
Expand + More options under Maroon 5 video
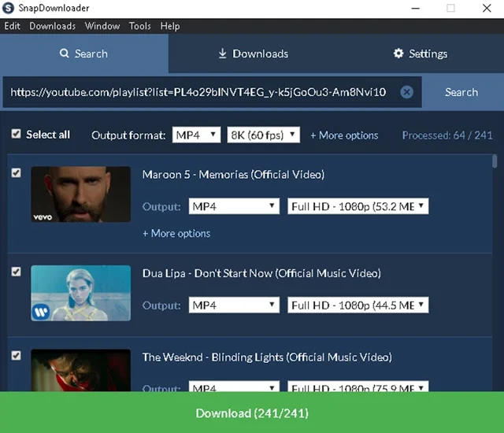(176, 233)
